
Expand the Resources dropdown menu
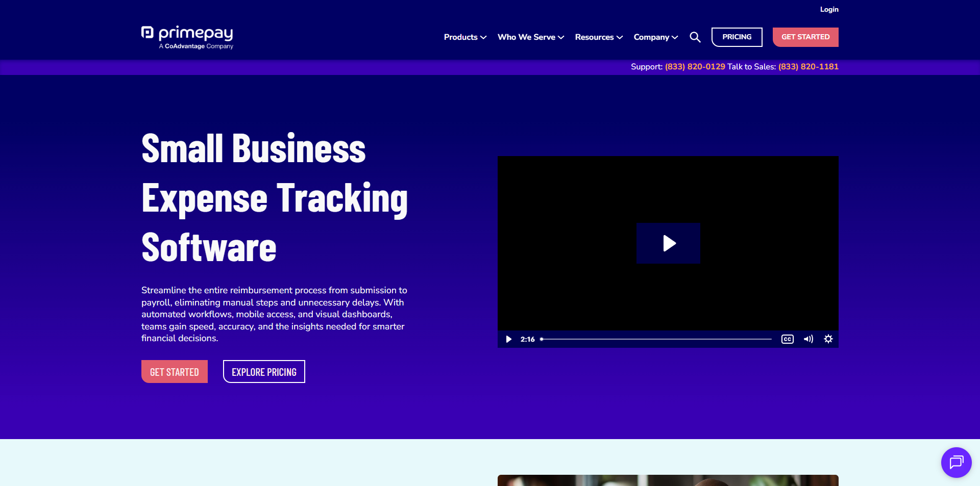coord(598,37)
